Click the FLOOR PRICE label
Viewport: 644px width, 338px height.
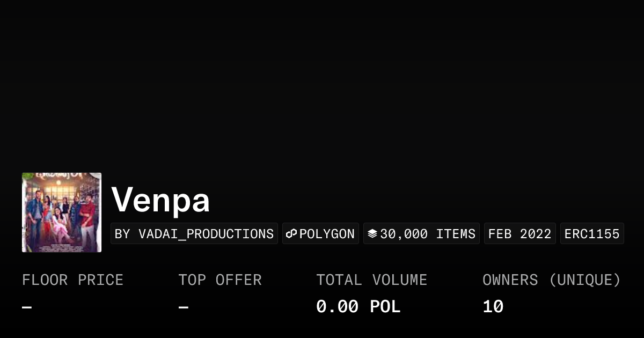click(x=72, y=280)
